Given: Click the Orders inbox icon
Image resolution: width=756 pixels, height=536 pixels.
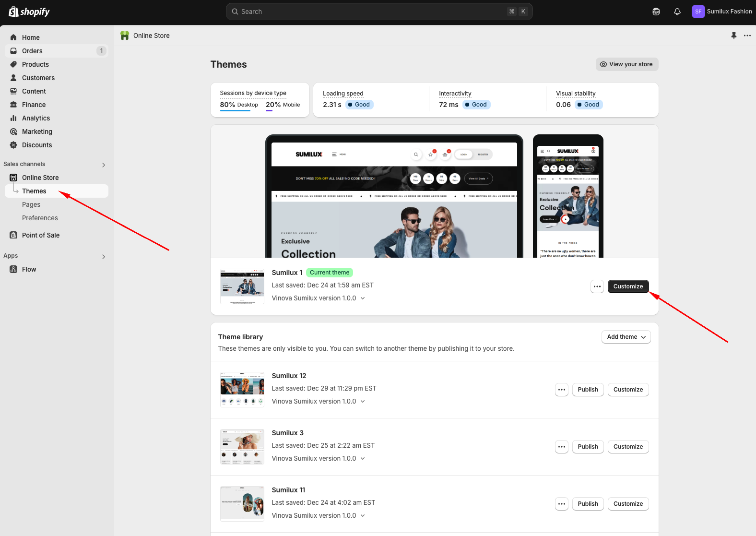Looking at the screenshot, I should (13, 51).
